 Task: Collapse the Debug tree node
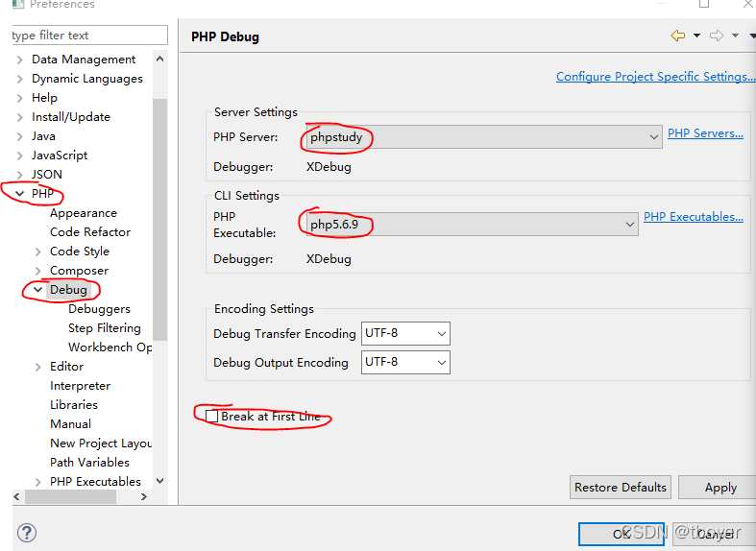[x=38, y=290]
